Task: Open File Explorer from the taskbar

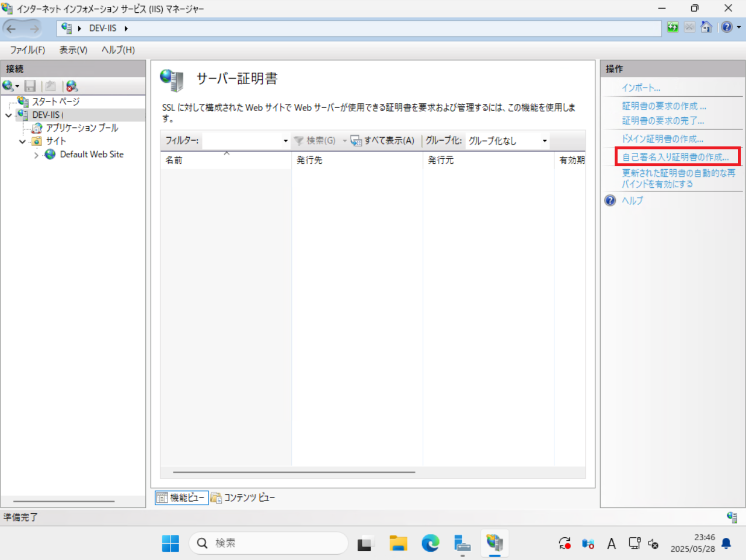Action: coord(398,544)
